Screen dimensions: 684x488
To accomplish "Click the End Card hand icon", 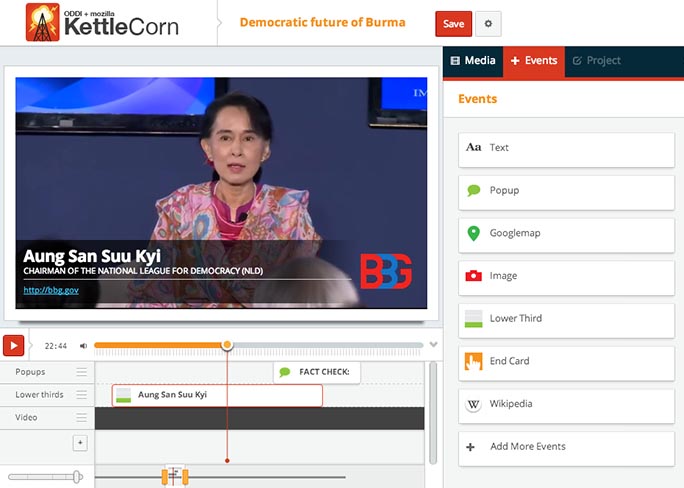I will (x=473, y=361).
